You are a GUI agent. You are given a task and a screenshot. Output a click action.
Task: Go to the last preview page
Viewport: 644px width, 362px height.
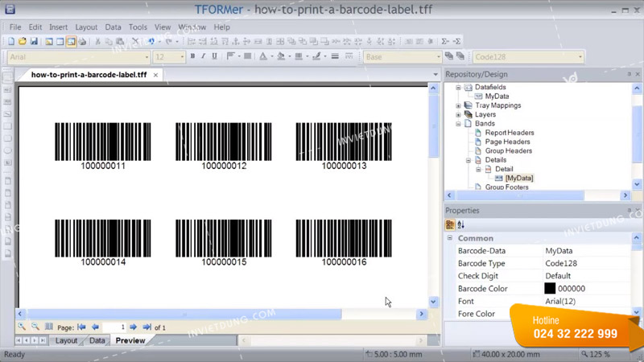(147, 327)
